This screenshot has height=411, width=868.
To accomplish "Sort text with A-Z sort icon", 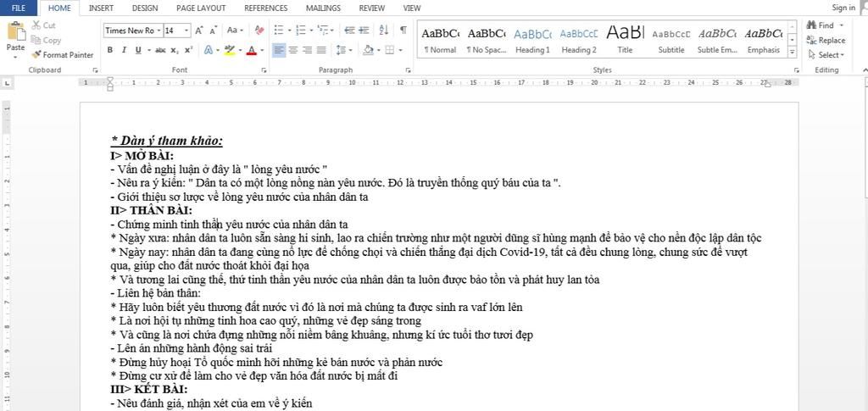I will [x=384, y=30].
